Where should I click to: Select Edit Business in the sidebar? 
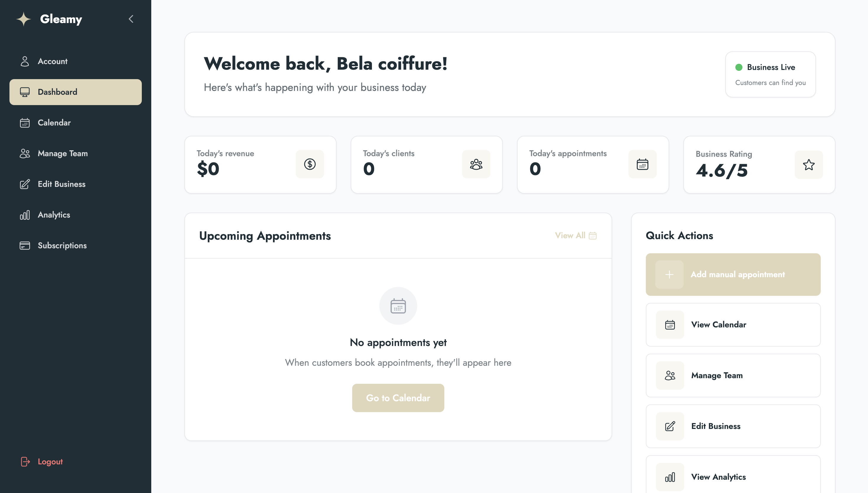click(x=61, y=184)
